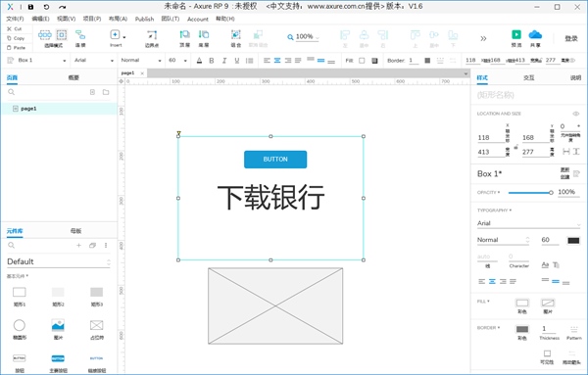Bring widget to front
This screenshot has width=588, height=375.
[x=184, y=35]
